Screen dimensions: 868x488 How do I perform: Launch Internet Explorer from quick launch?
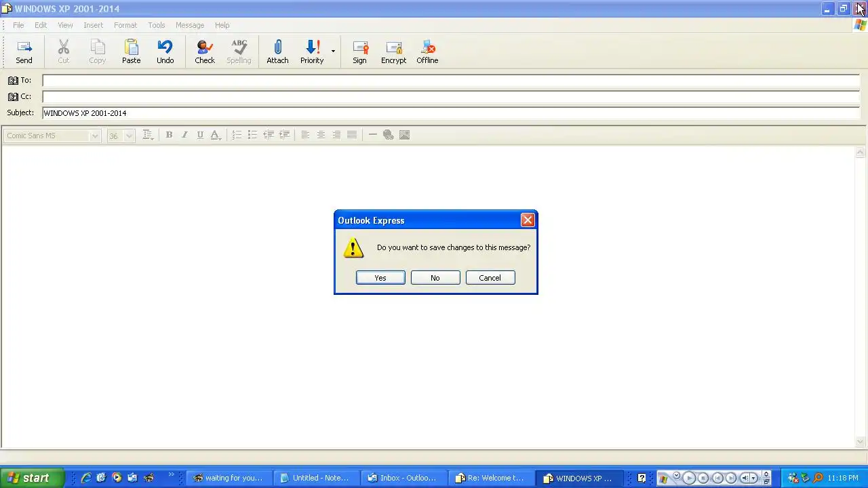[x=86, y=478]
